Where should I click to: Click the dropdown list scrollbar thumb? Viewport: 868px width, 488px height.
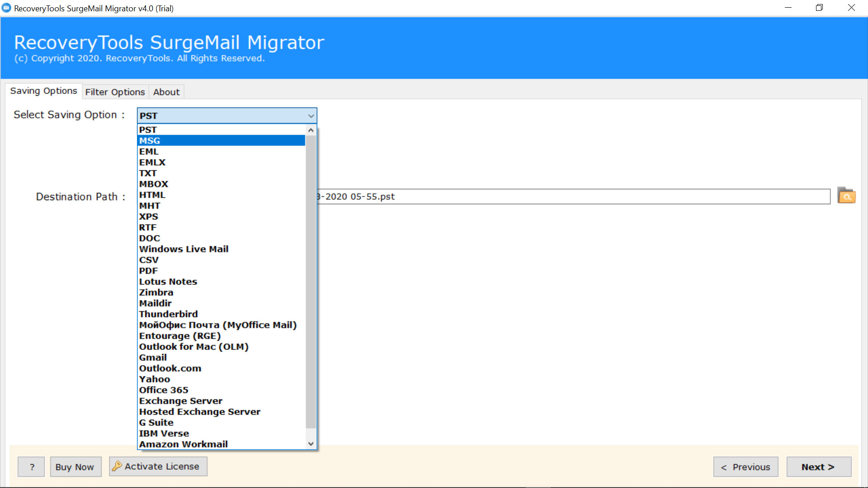(x=311, y=282)
